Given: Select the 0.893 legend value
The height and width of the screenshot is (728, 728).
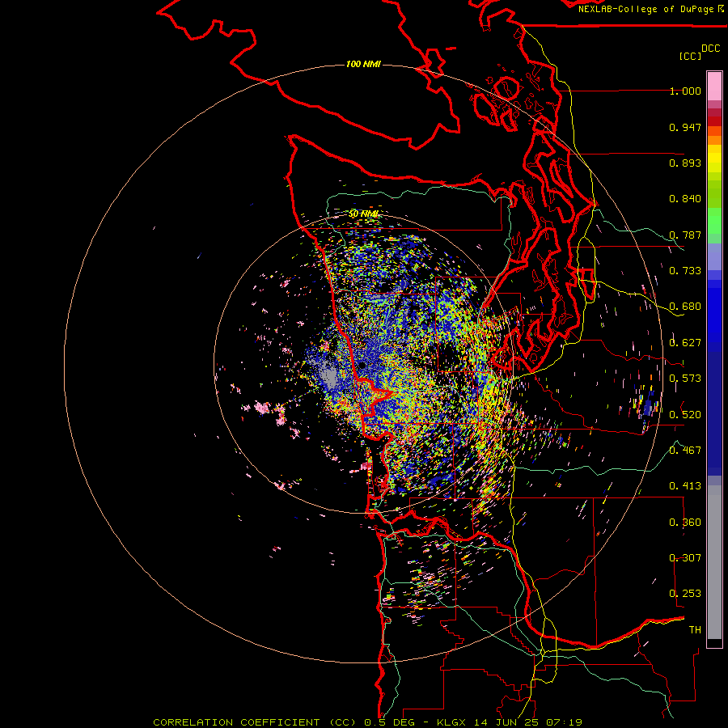Looking at the screenshot, I should pyautogui.click(x=685, y=163).
